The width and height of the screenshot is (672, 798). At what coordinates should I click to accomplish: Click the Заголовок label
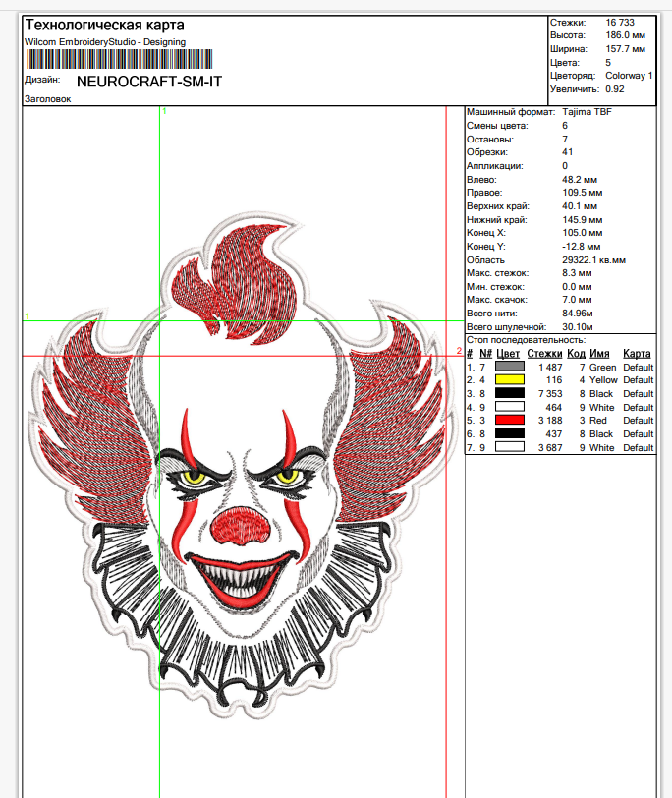48,99
